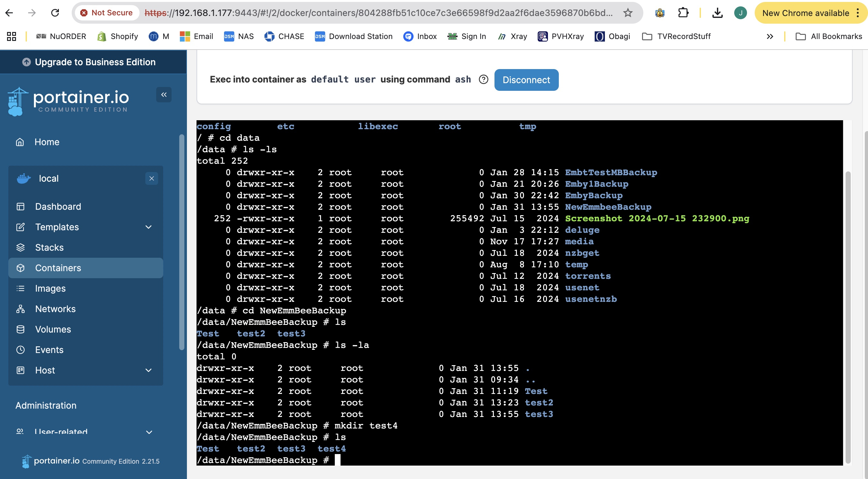The width and height of the screenshot is (868, 479).
Task: Expand the Templates submenu
Action: [x=148, y=227]
